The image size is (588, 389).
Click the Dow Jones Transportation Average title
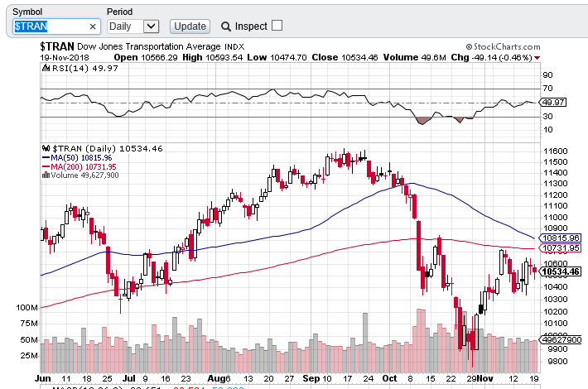point(149,47)
